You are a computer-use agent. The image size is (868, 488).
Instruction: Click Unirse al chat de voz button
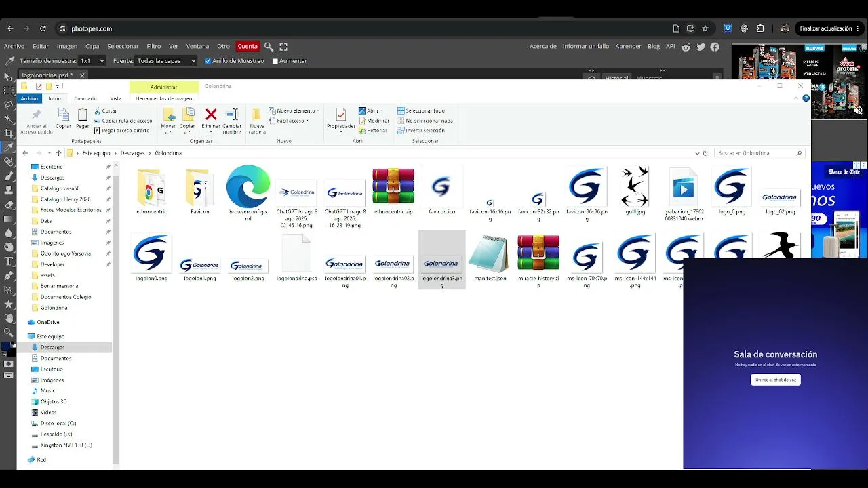[x=776, y=380]
